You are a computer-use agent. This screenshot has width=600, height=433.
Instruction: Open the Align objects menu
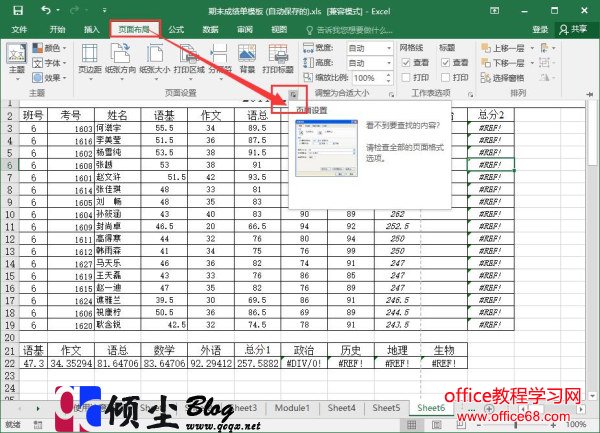pos(548,48)
